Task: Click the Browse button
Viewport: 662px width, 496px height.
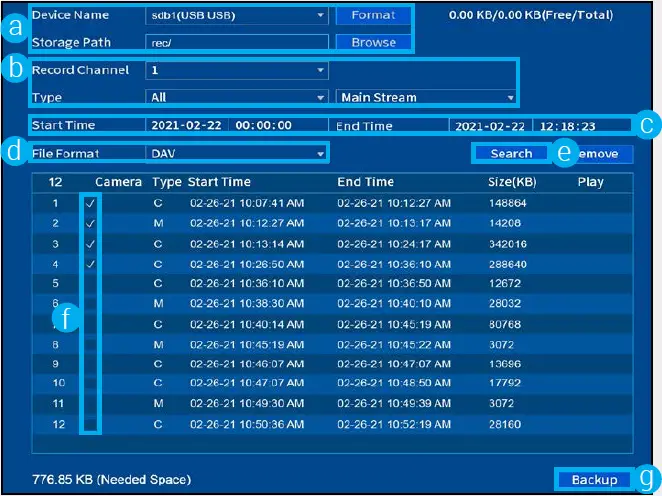Action: coord(373,42)
